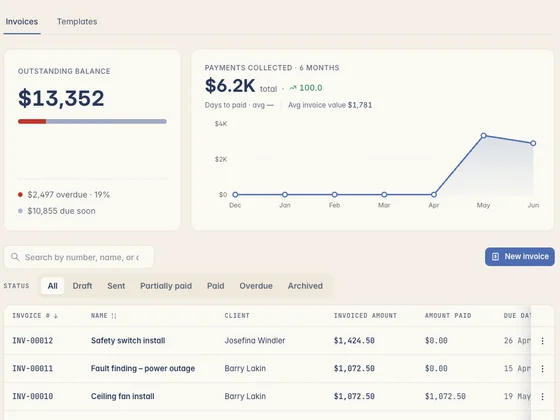Filter invoices by Overdue status
Screen dimensions: 560x420
[256, 286]
